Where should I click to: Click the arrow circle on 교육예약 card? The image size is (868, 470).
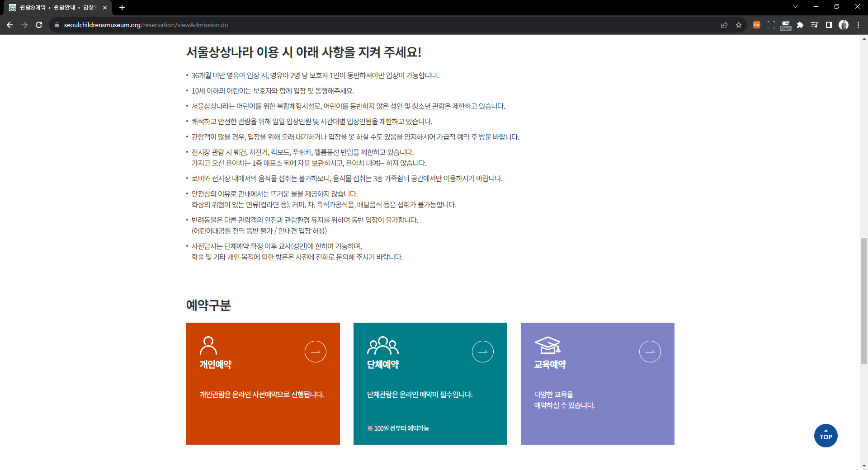click(650, 352)
